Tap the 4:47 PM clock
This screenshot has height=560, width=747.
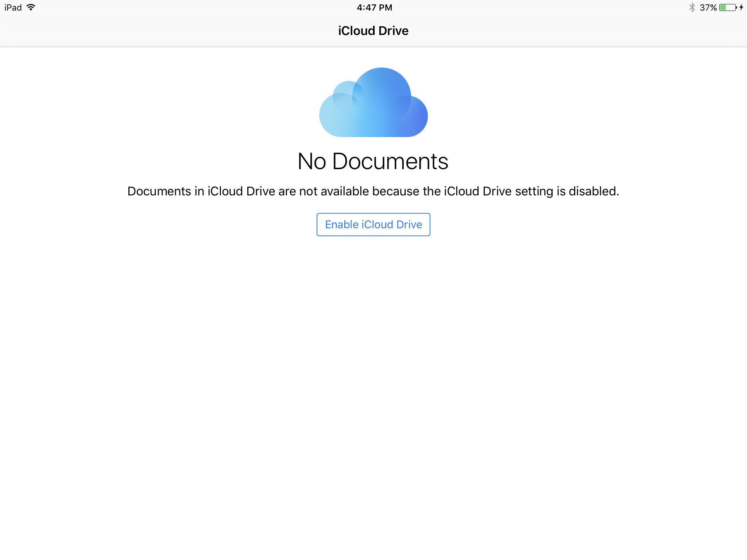[374, 8]
